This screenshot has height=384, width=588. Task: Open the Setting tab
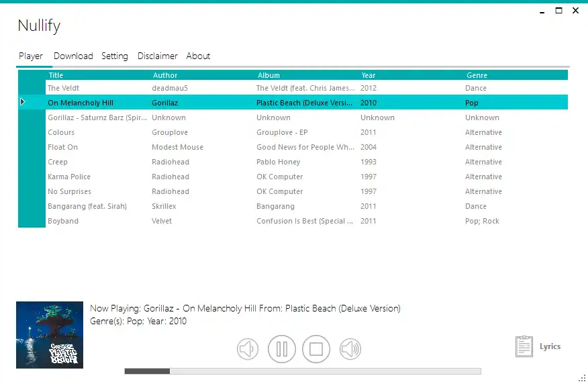[114, 56]
